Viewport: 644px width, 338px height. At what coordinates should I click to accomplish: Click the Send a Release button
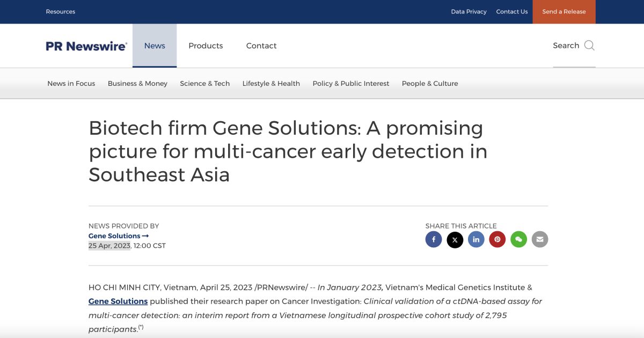click(564, 11)
